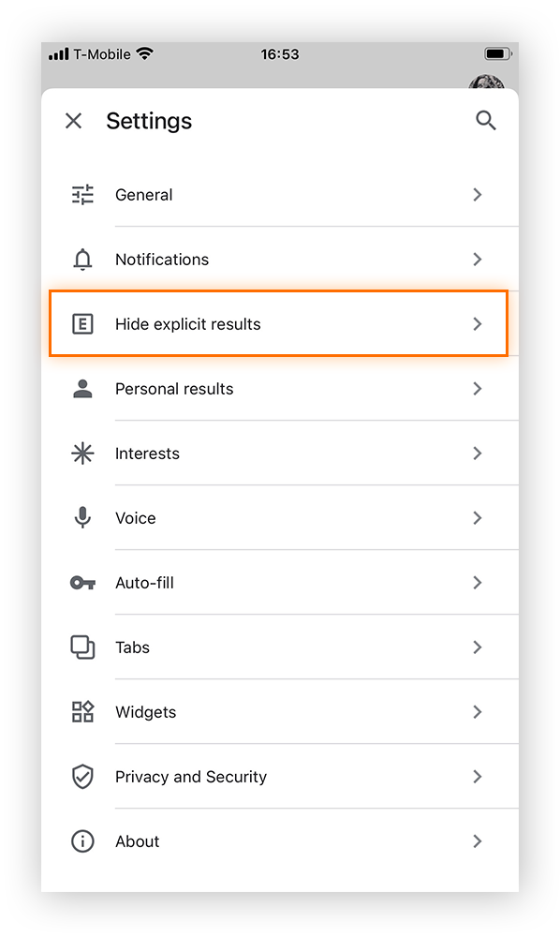
Task: Open the Voice settings entry
Action: click(x=280, y=517)
